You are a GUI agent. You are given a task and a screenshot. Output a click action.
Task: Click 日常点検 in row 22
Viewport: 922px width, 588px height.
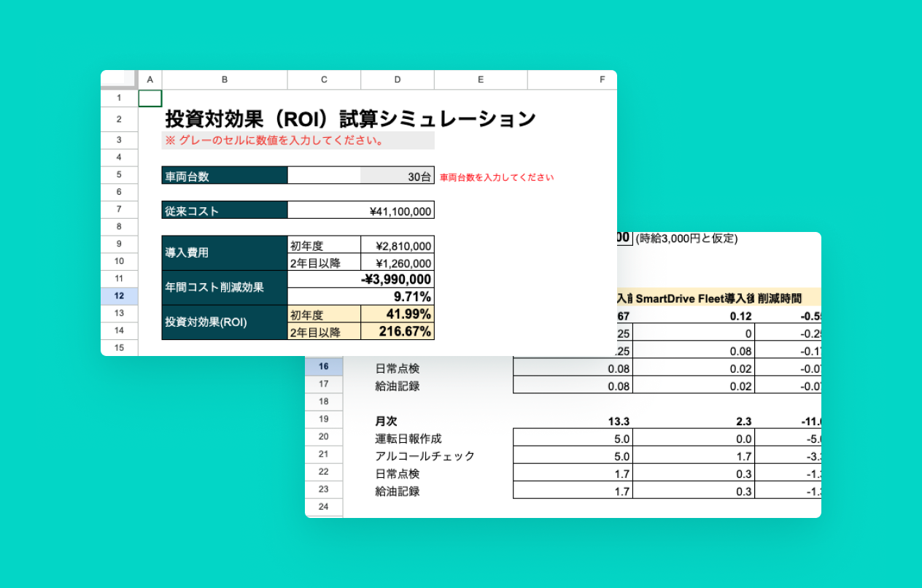(x=397, y=473)
